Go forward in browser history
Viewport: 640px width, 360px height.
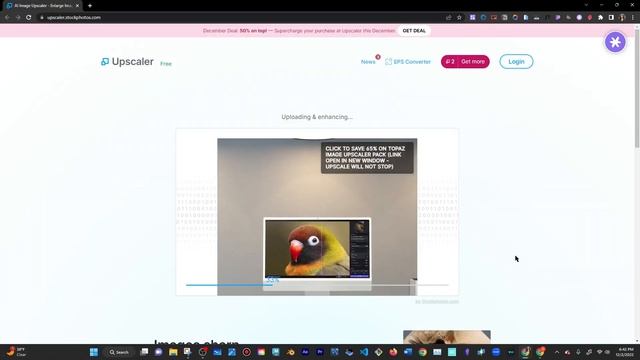(18, 18)
